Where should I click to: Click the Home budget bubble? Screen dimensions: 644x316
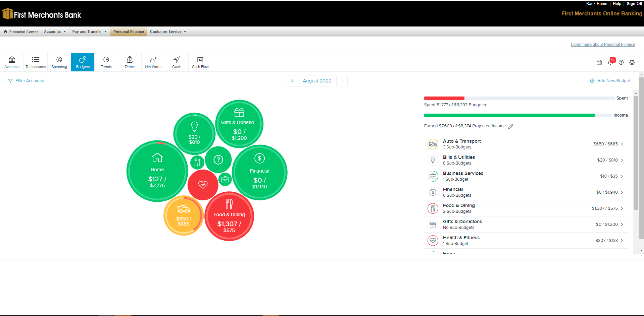(157, 171)
